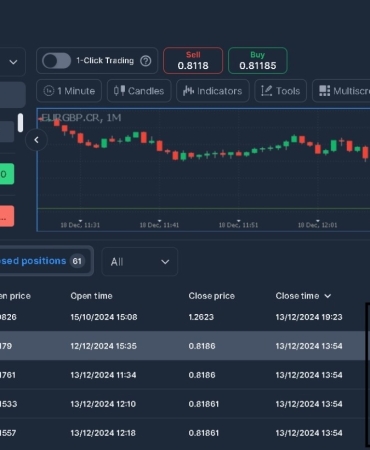Expand the dropdown chevron at top left

click(13, 62)
